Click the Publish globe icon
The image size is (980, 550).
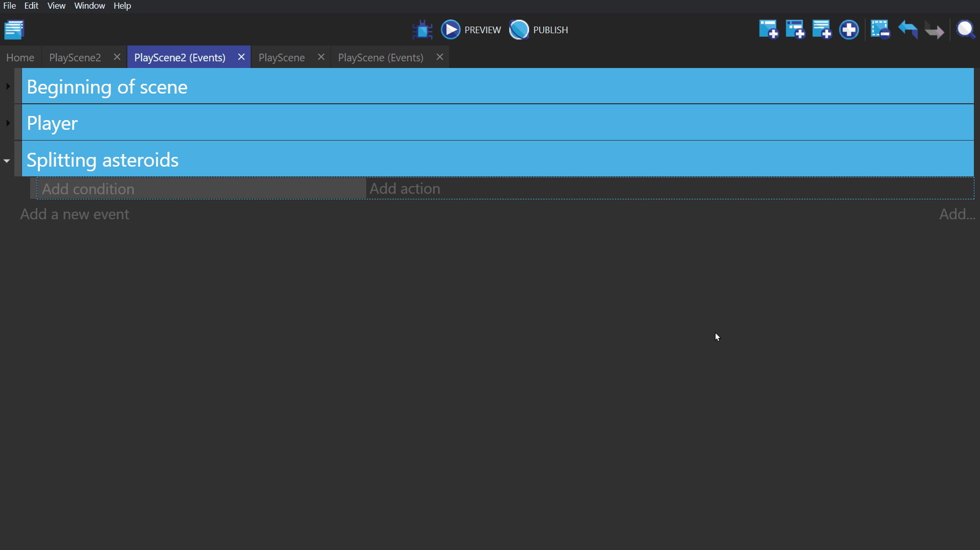519,30
